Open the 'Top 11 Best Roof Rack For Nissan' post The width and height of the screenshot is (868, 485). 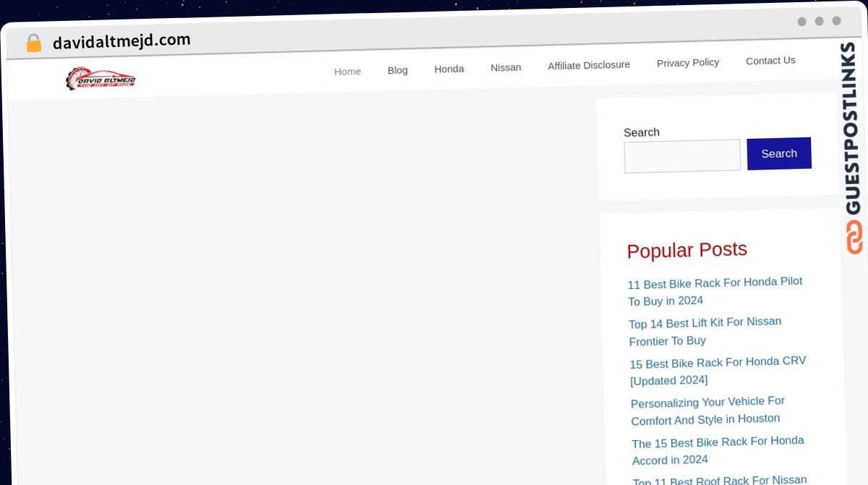(720, 480)
